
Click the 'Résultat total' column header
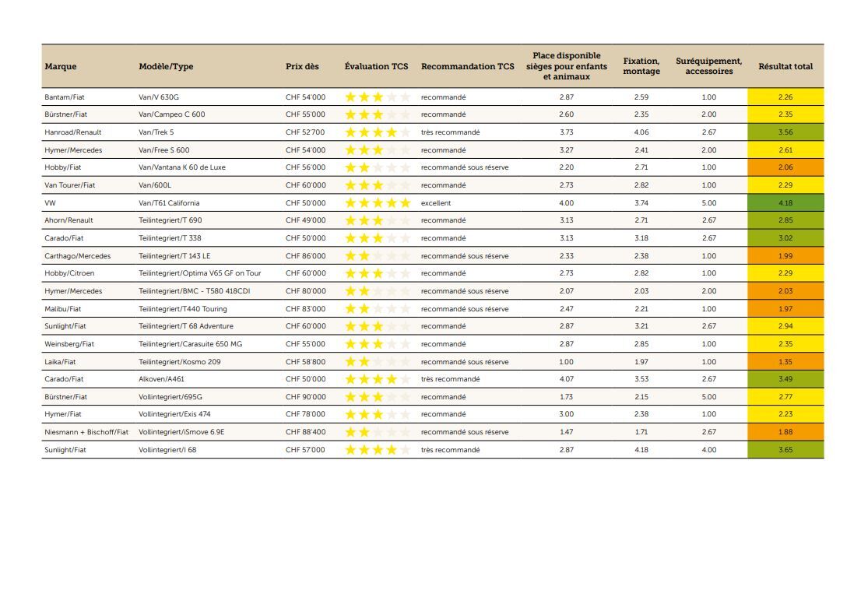(785, 66)
